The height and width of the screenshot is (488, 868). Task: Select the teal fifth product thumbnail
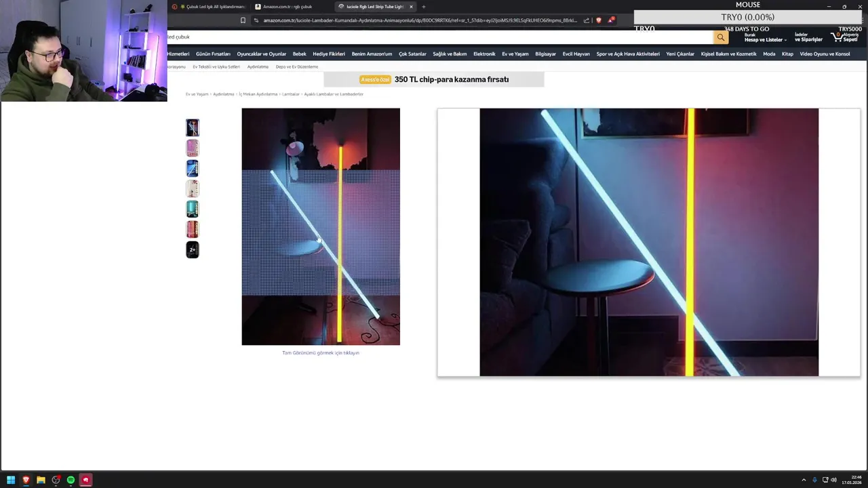[193, 209]
